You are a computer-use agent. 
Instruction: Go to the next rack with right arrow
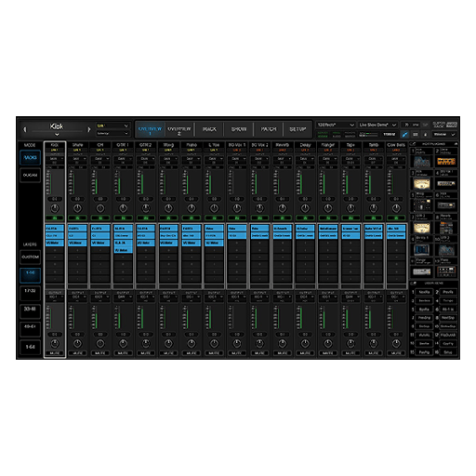(x=89, y=129)
